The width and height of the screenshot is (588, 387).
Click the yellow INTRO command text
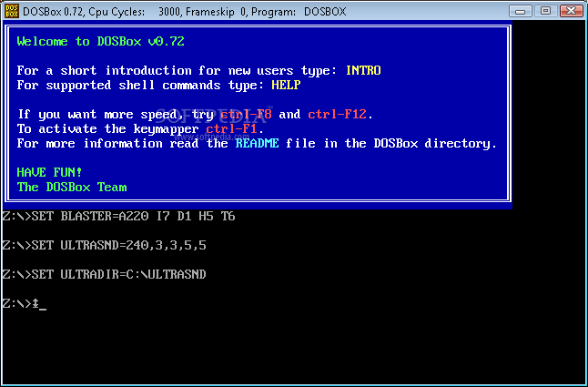tap(363, 70)
